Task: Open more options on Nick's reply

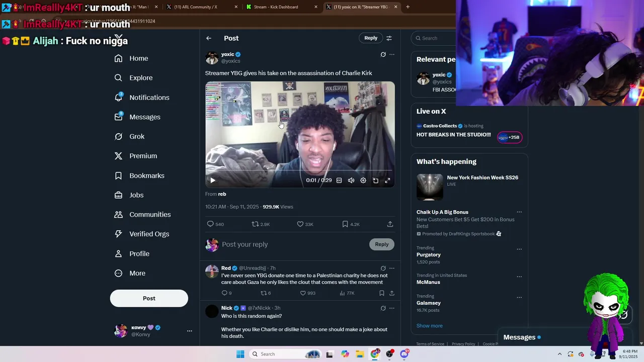Action: [392, 308]
